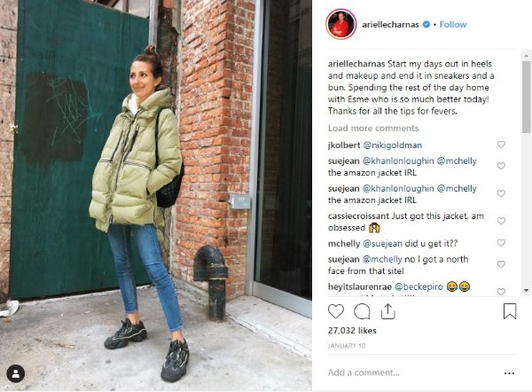
Task: Share the post using the share icon
Action: 387,311
